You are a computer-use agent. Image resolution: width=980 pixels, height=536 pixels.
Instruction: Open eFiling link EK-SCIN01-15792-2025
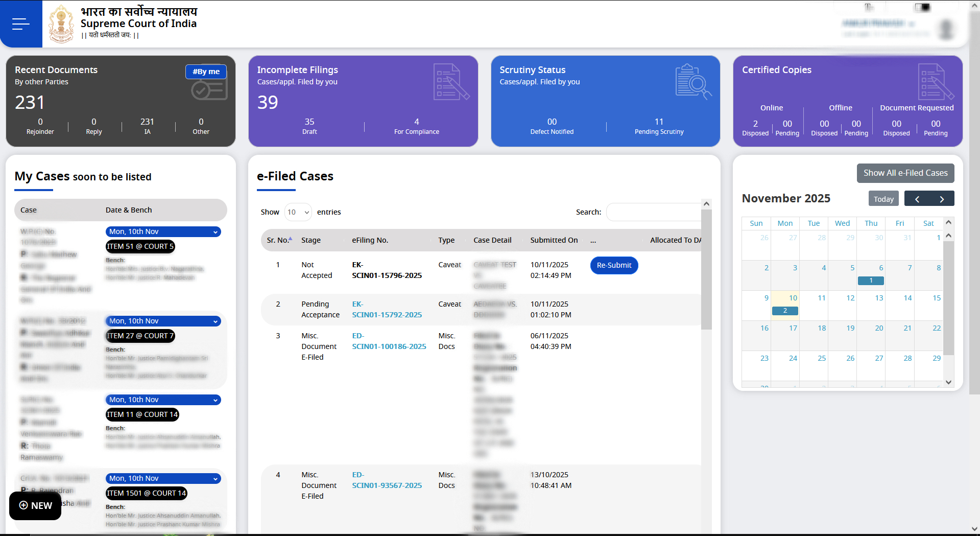tap(387, 310)
